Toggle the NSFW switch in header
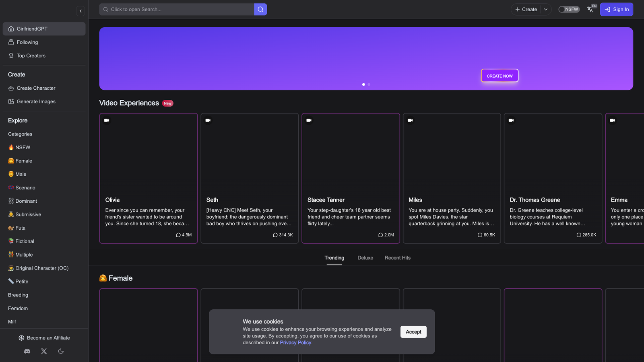 (x=569, y=9)
